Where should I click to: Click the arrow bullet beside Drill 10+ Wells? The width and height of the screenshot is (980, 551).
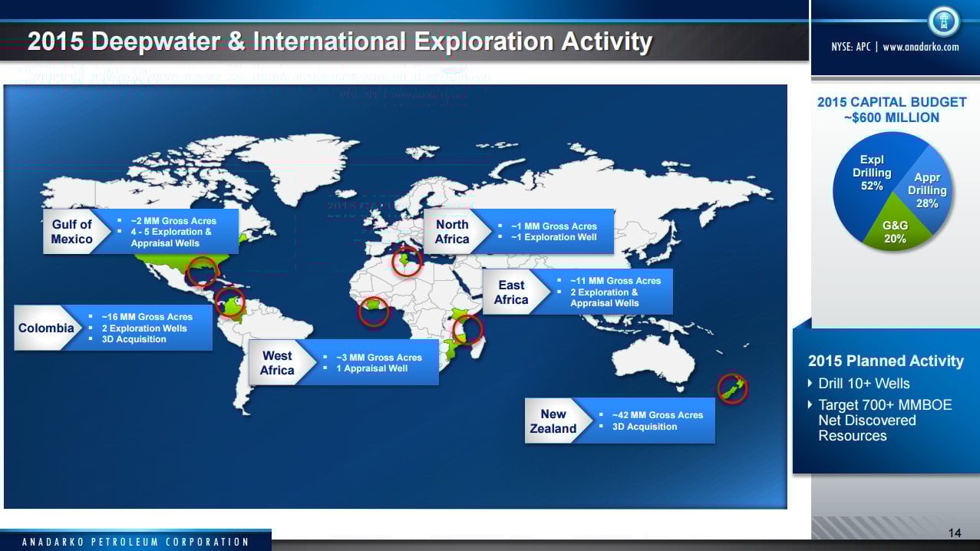pos(812,384)
